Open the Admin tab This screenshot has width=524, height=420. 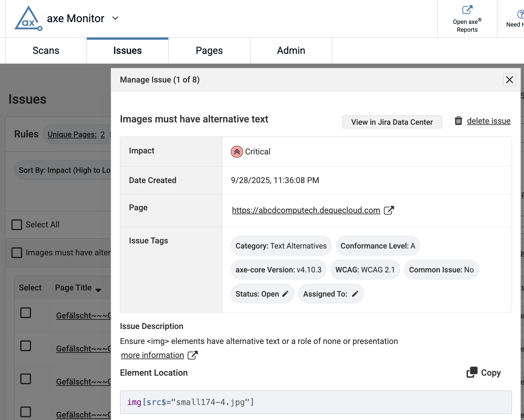pyautogui.click(x=291, y=50)
